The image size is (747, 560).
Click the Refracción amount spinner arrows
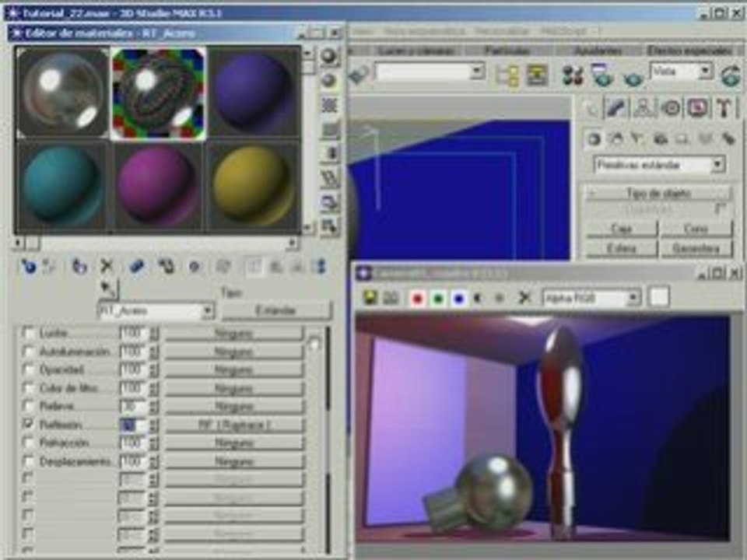pyautogui.click(x=153, y=443)
